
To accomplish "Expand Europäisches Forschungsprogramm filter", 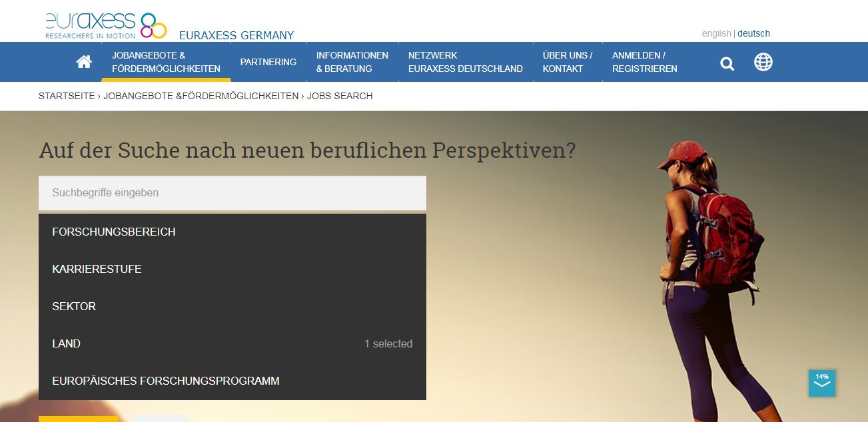I will point(232,381).
